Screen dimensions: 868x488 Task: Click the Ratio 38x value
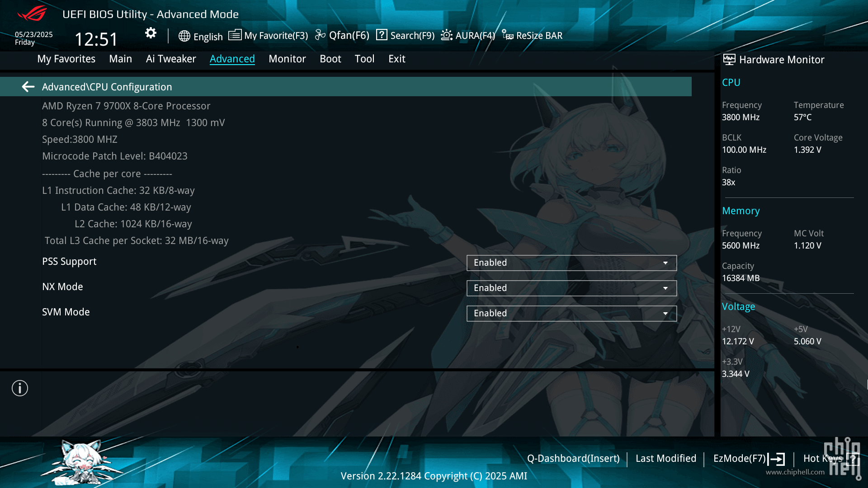click(x=728, y=183)
